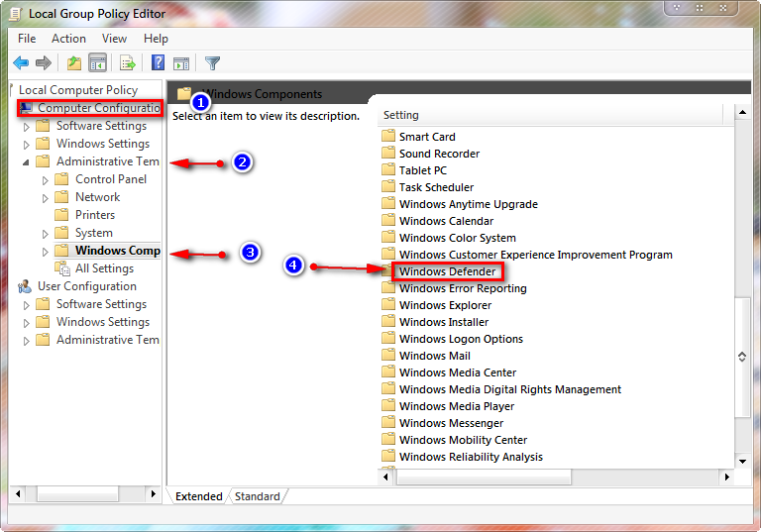Open the File menu
761x532 pixels.
27,39
